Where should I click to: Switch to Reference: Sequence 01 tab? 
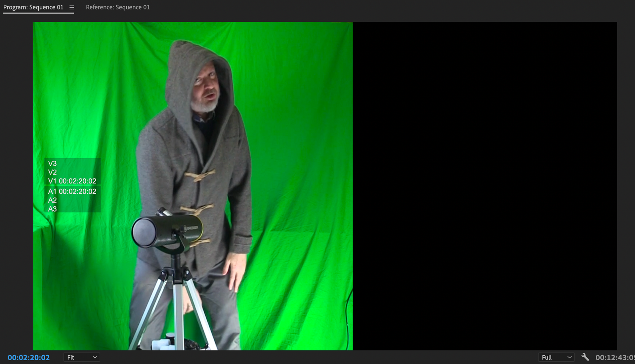pyautogui.click(x=118, y=7)
